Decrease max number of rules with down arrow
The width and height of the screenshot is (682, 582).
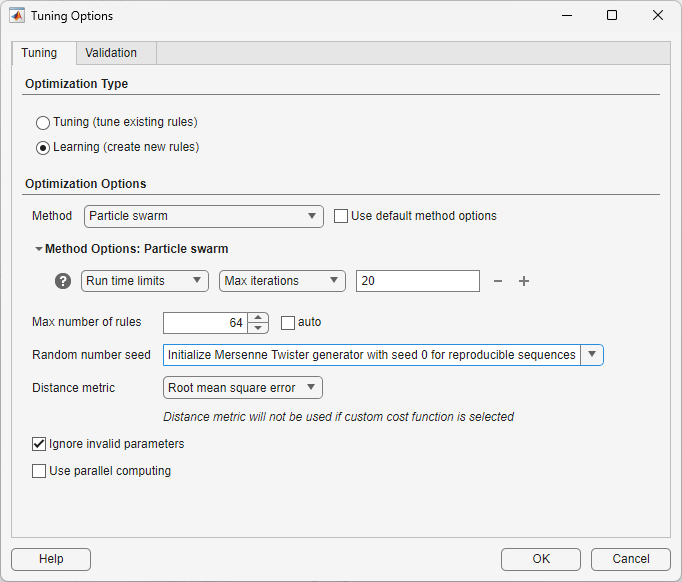(x=259, y=327)
